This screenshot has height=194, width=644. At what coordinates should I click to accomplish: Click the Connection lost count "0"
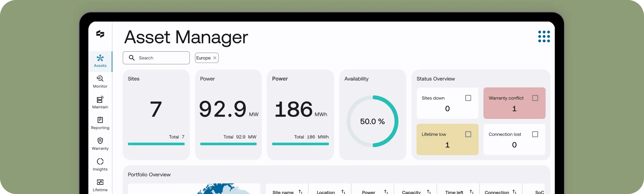[x=514, y=145]
